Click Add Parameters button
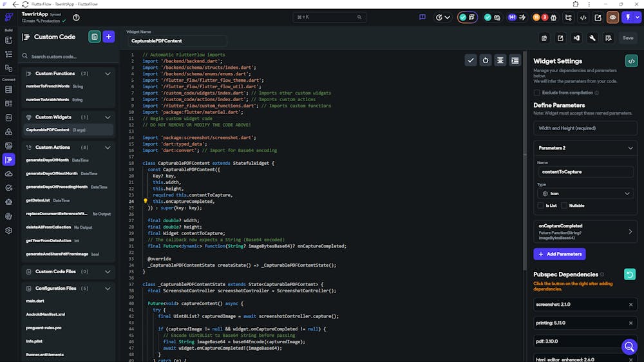This screenshot has width=644, height=362. 560,254
